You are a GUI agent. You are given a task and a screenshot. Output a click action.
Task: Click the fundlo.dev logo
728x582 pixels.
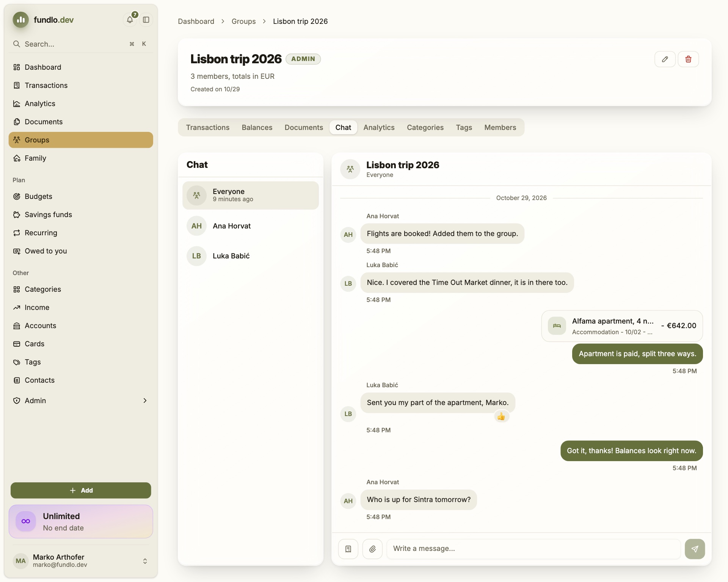pyautogui.click(x=43, y=20)
